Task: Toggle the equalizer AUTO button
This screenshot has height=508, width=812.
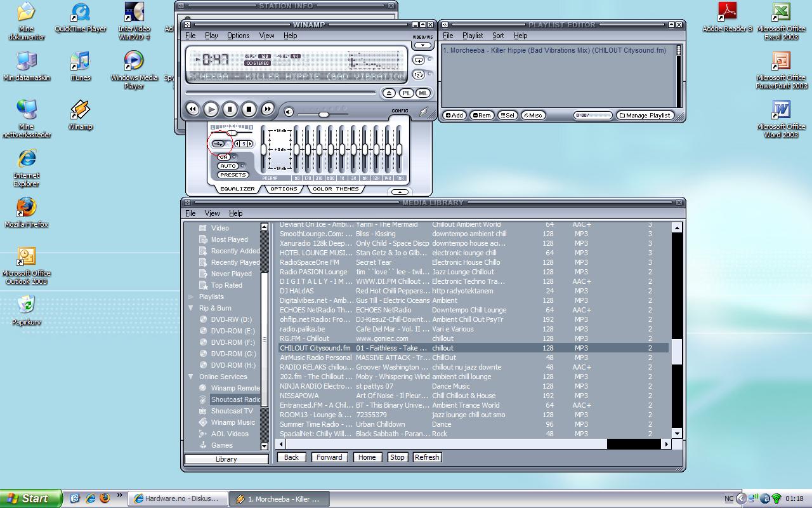Action: coord(228,166)
